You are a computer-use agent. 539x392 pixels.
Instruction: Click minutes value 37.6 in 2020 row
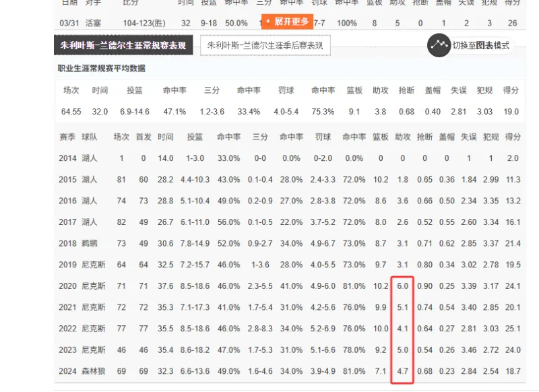[x=165, y=286]
